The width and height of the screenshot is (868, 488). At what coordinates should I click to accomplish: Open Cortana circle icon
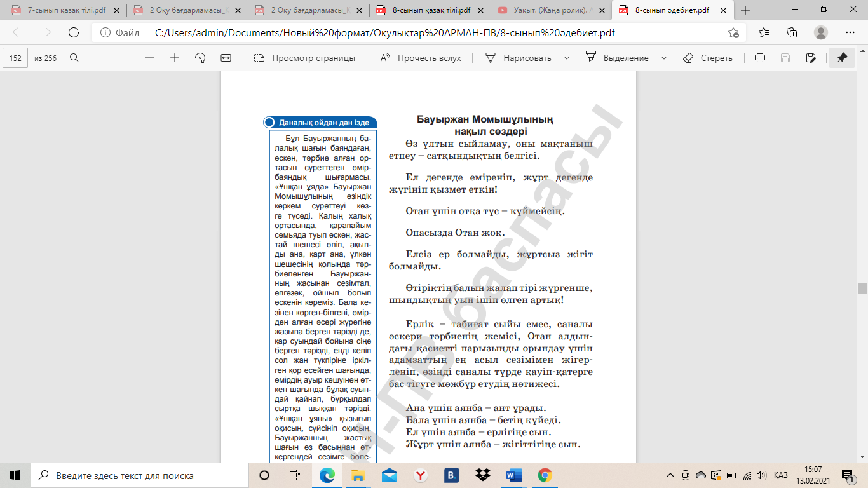[x=265, y=475]
